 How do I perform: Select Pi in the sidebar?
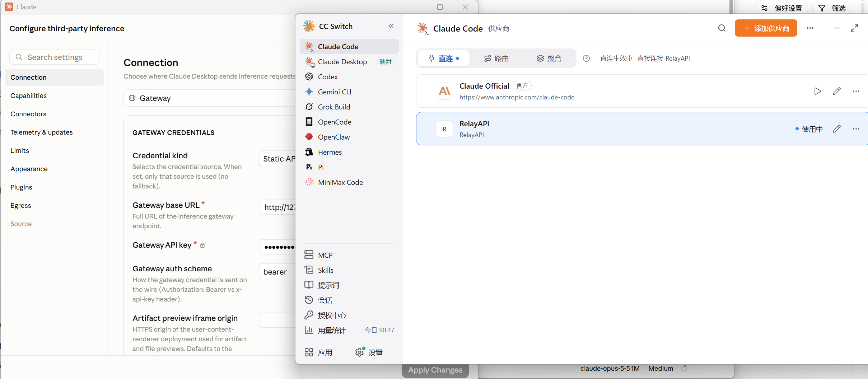pos(349,167)
